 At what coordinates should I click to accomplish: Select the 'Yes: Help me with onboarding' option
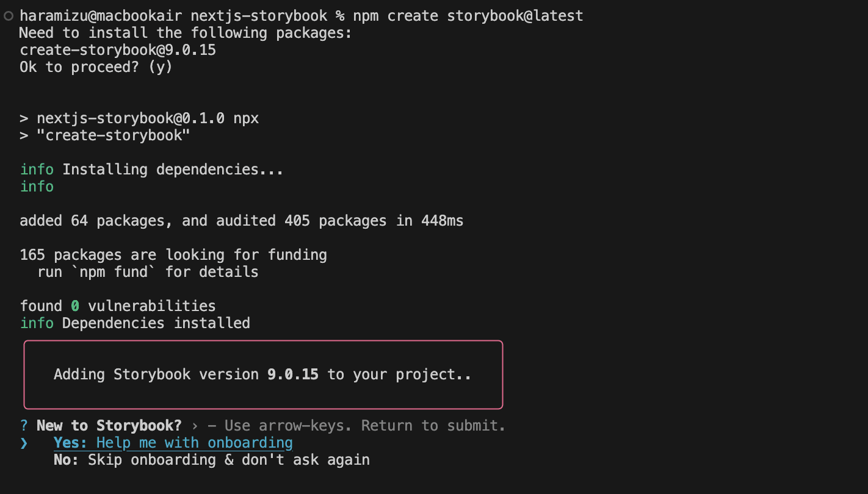(x=173, y=443)
